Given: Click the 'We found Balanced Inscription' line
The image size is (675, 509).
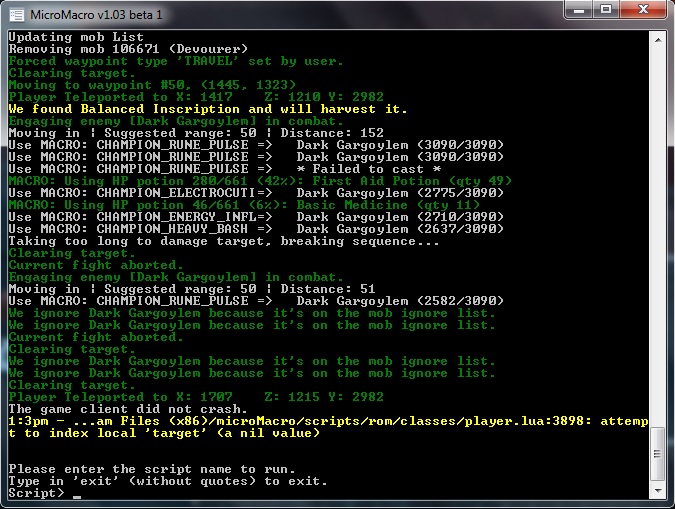Looking at the screenshot, I should 208,109.
